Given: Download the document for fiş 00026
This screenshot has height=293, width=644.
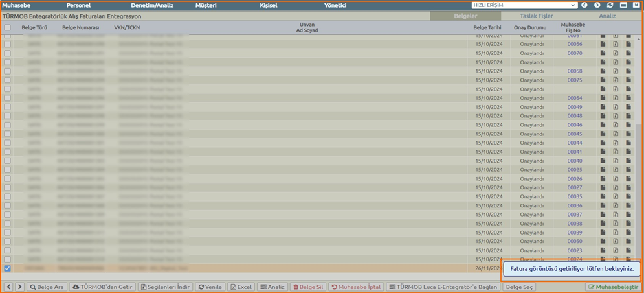Looking at the screenshot, I should tap(616, 179).
